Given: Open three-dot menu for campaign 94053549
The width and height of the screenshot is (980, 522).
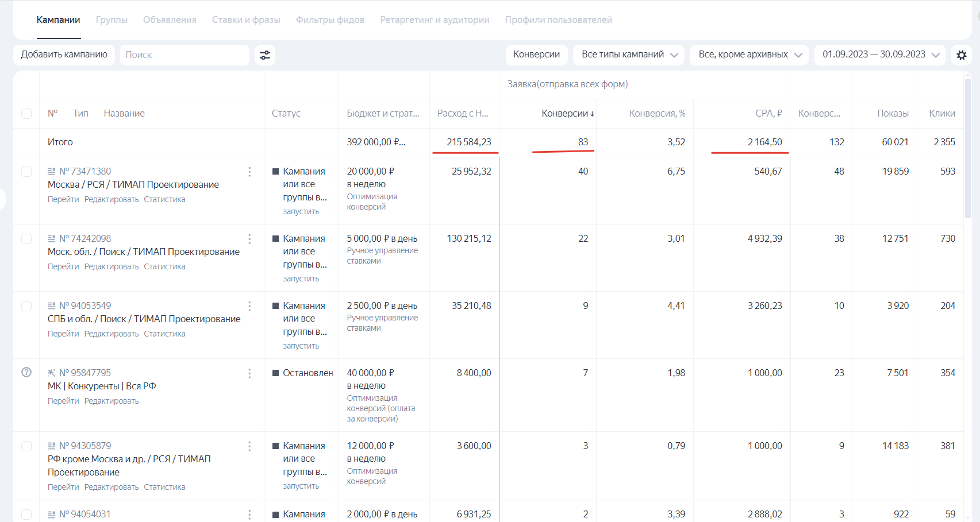Looking at the screenshot, I should pos(249,306).
